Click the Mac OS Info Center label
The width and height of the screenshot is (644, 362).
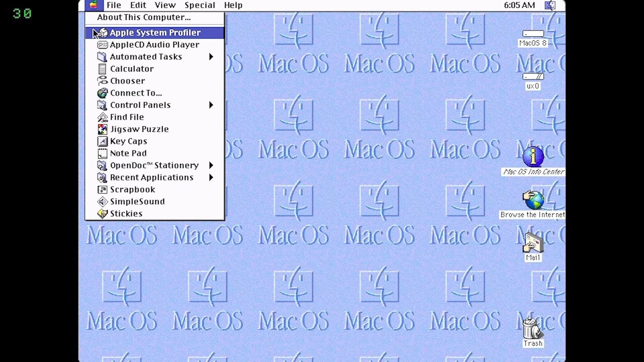tap(533, 172)
